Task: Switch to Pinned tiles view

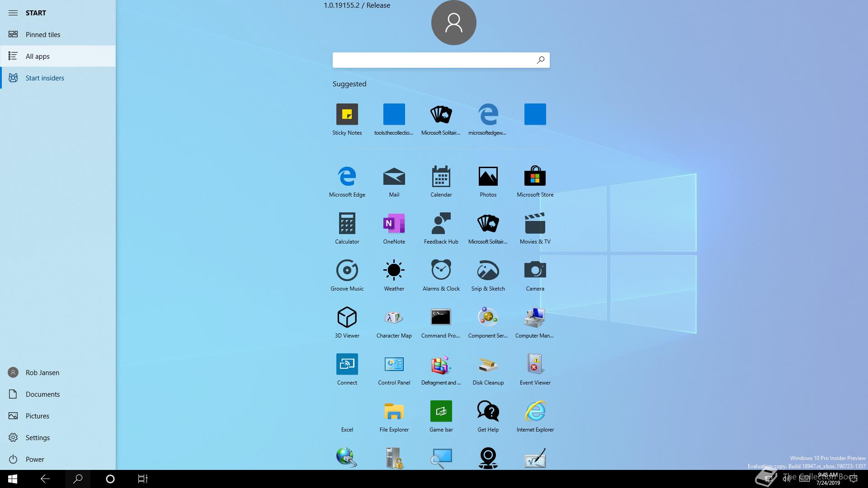Action: point(58,34)
